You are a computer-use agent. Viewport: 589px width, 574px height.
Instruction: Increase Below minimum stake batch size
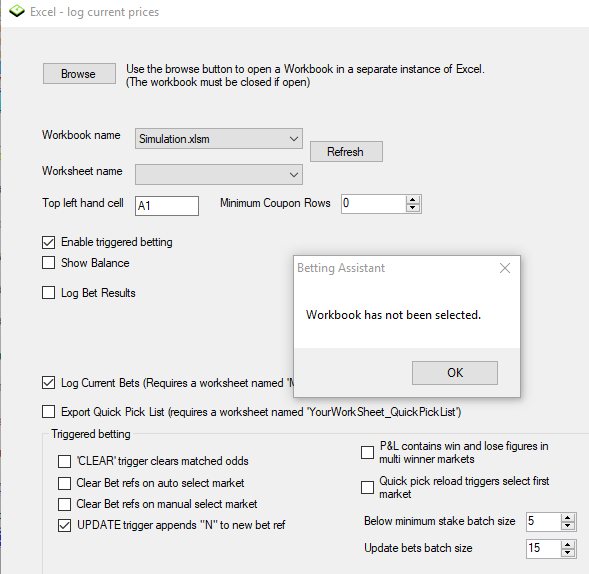pyautogui.click(x=568, y=518)
